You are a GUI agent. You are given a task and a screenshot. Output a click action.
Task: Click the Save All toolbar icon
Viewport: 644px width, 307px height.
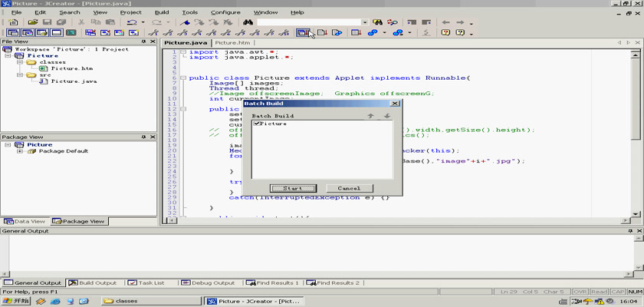tap(61, 22)
